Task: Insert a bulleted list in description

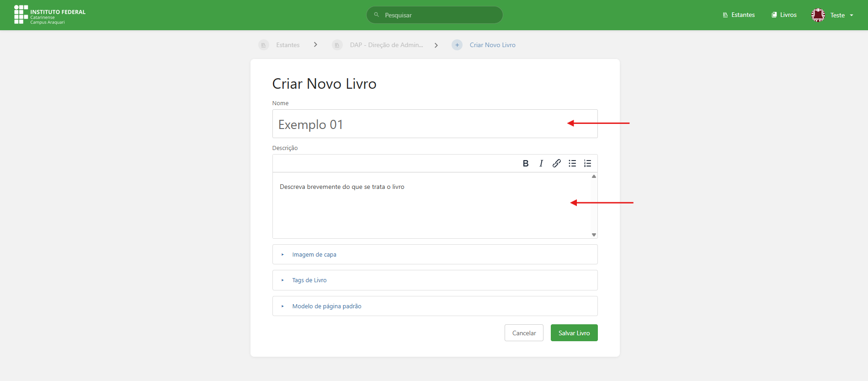Action: point(572,163)
